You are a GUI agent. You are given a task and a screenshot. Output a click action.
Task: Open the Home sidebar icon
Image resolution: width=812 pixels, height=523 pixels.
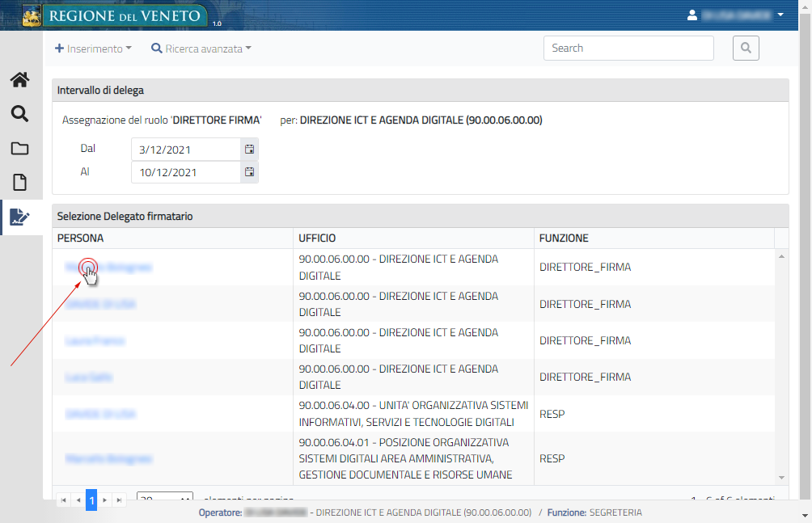tap(19, 80)
